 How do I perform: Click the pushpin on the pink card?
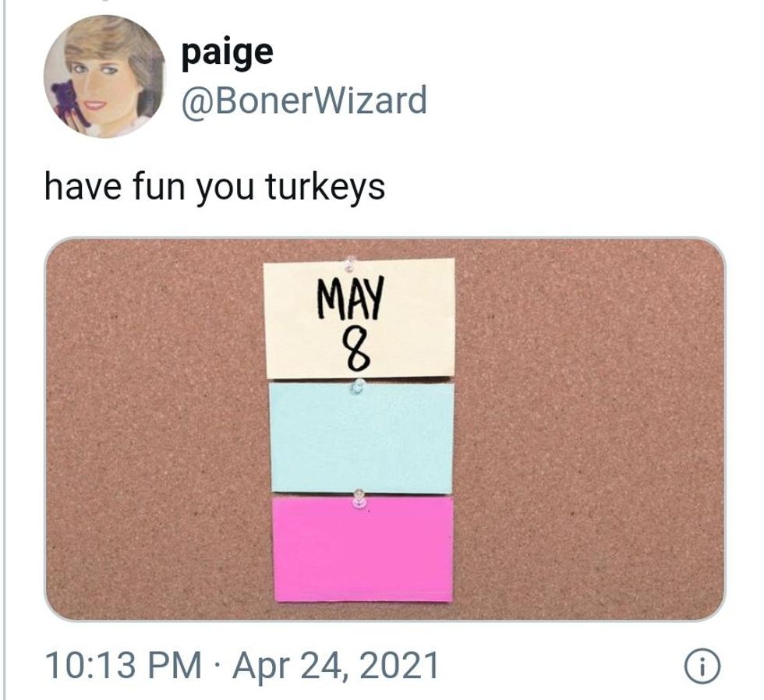[x=359, y=498]
